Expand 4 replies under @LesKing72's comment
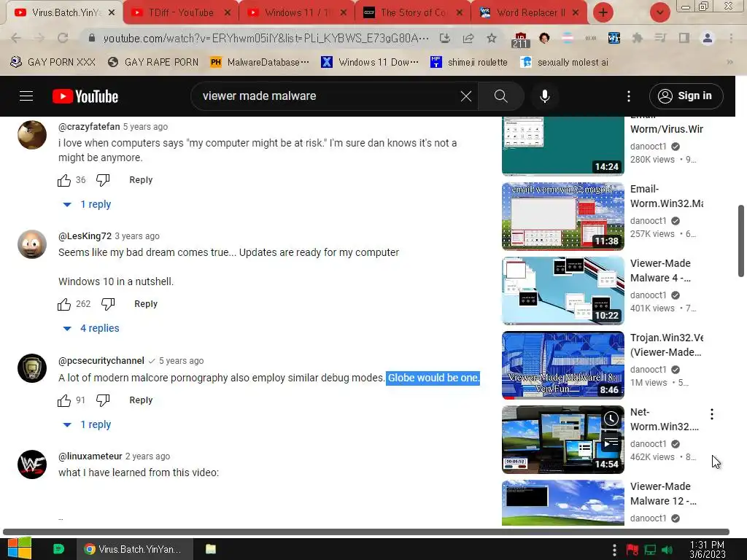 pyautogui.click(x=91, y=329)
